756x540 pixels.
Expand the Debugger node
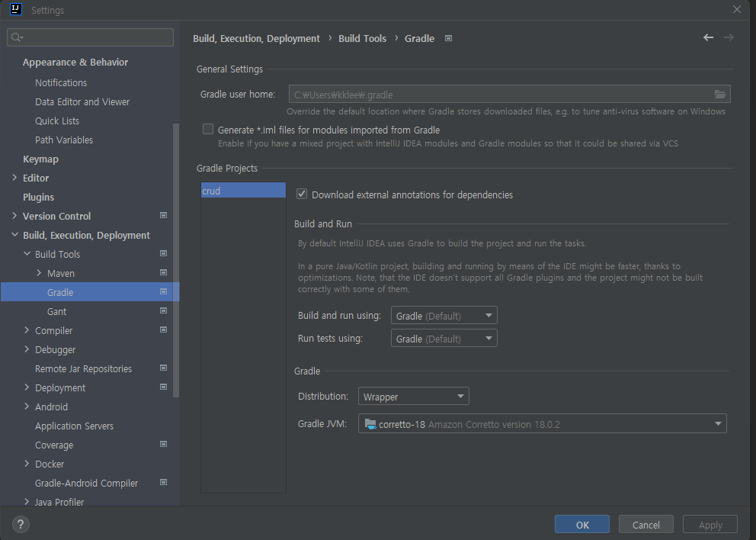tap(27, 349)
